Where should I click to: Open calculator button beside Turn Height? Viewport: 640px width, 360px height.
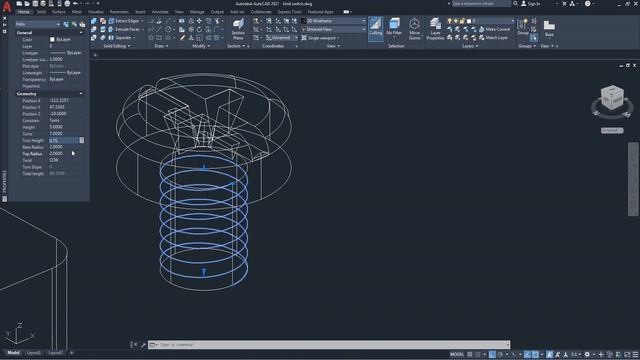tap(82, 140)
